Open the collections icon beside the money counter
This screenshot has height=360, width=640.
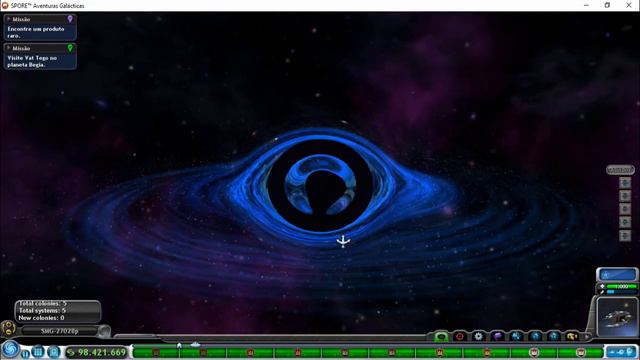(54, 351)
